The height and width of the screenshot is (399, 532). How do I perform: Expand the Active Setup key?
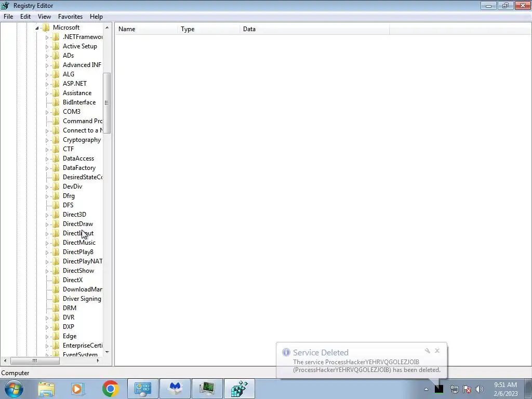[x=47, y=46]
